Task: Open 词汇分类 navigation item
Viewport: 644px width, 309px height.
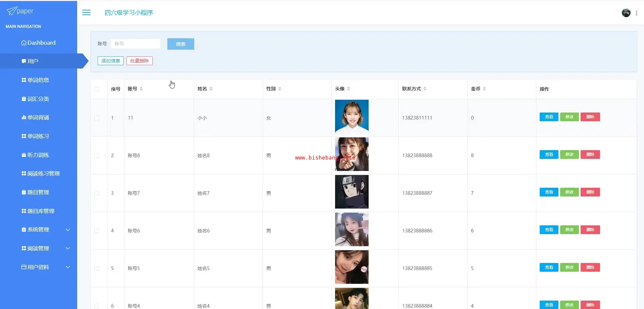Action: point(39,99)
